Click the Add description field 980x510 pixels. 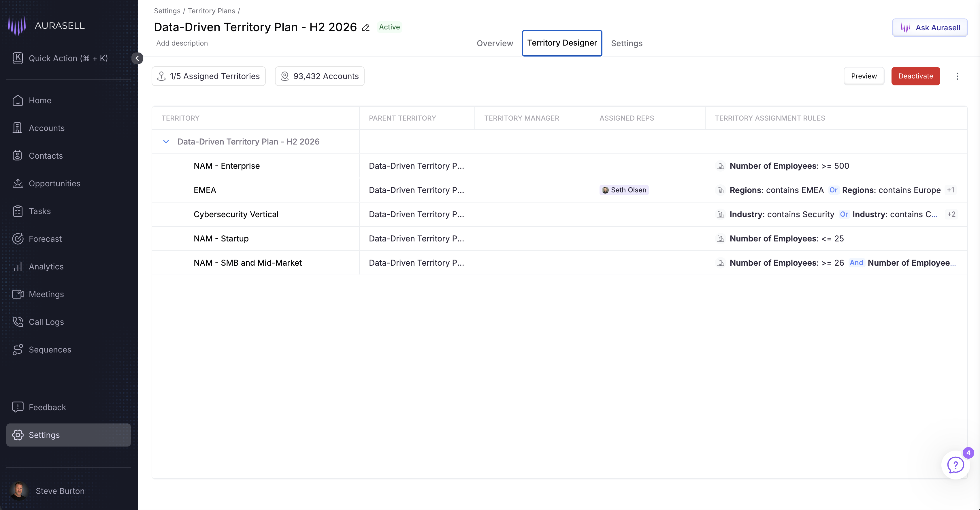(182, 43)
